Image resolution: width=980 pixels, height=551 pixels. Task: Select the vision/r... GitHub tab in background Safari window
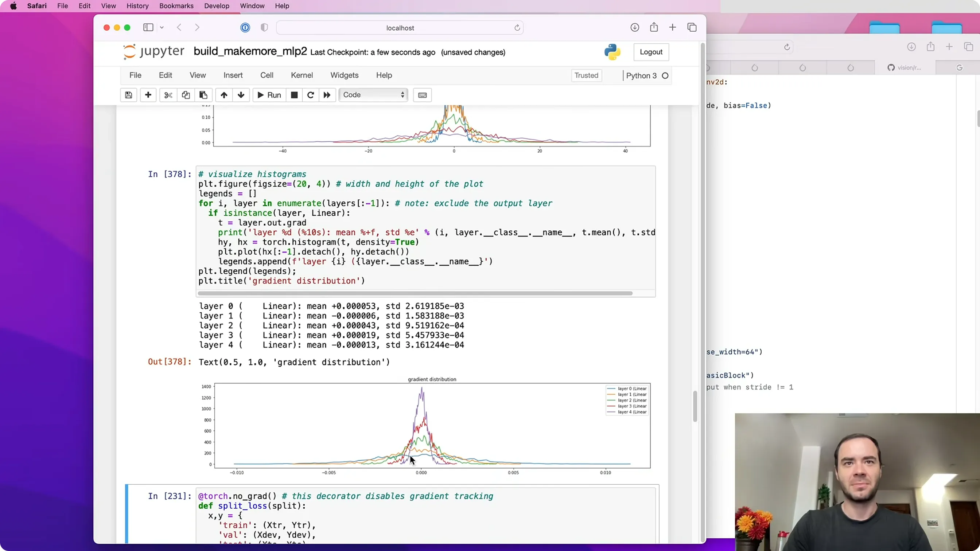click(x=904, y=68)
